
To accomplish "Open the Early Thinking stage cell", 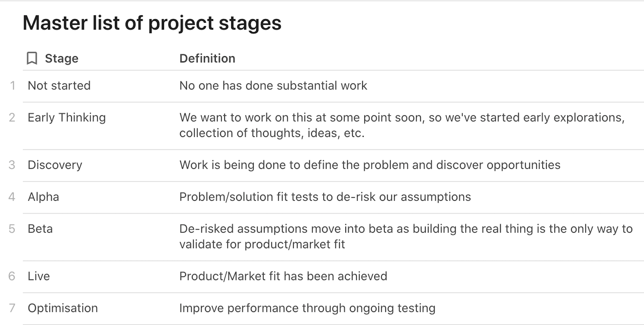I will (67, 118).
